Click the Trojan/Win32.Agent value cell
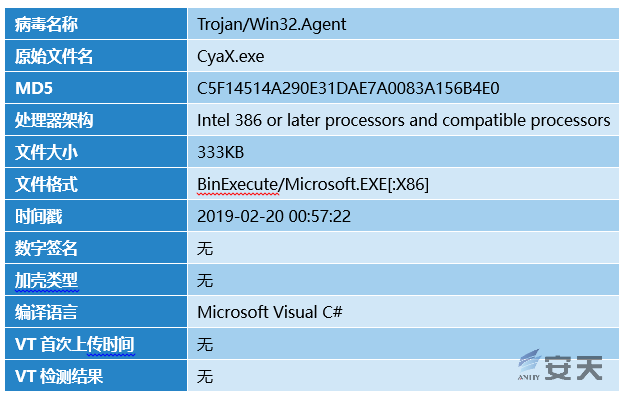The height and width of the screenshot is (400, 626). click(x=403, y=24)
